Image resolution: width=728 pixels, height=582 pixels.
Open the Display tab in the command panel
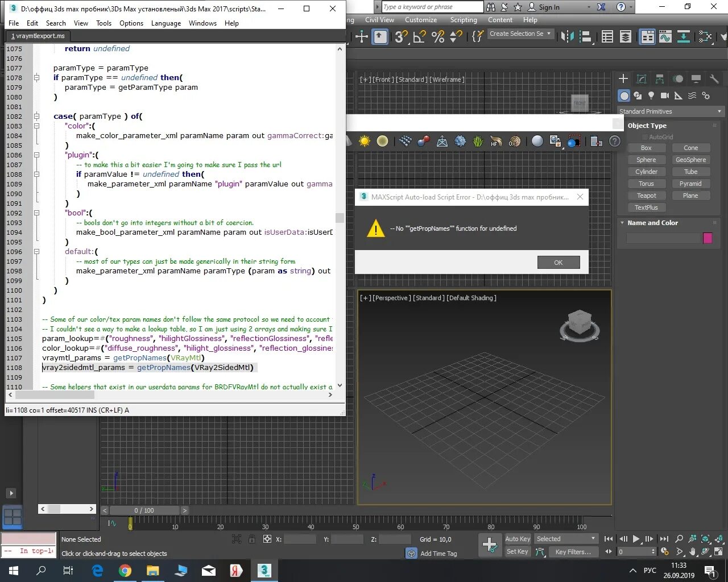696,79
